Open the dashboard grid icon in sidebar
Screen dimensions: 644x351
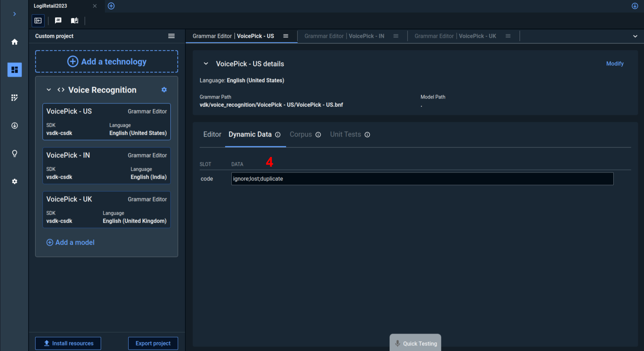15,70
